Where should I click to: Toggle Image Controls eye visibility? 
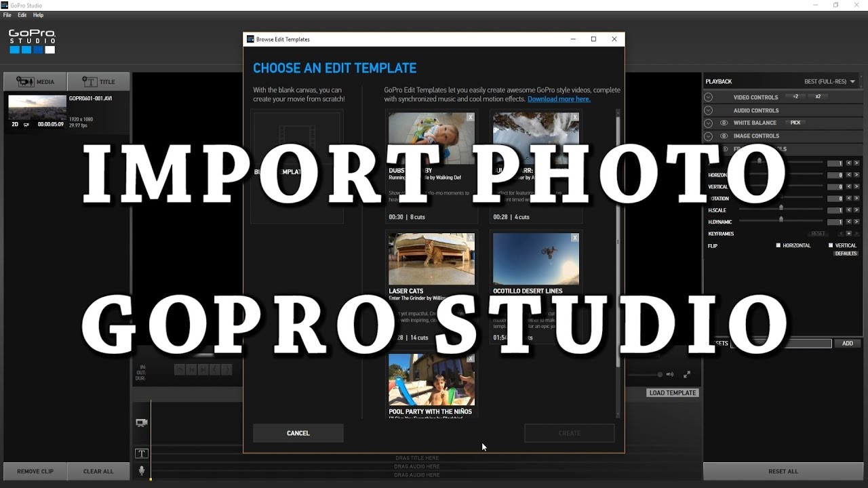tap(724, 136)
